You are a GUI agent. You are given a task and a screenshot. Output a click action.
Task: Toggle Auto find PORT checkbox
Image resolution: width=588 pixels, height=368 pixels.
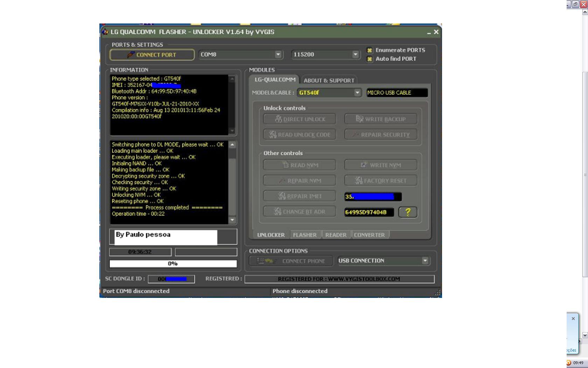click(370, 59)
